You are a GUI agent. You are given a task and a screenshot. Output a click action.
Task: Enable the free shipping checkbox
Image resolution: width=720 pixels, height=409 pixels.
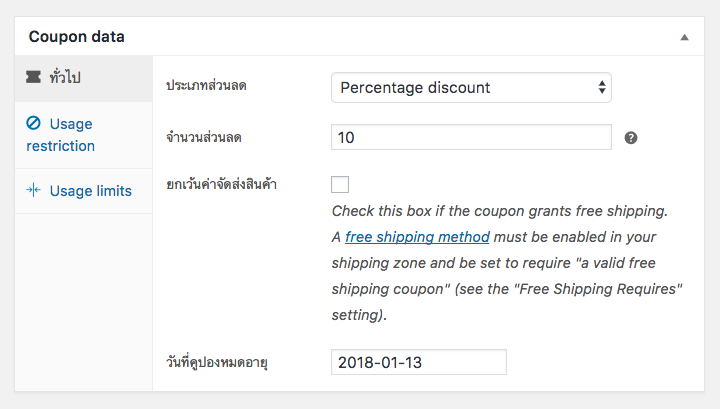[340, 185]
